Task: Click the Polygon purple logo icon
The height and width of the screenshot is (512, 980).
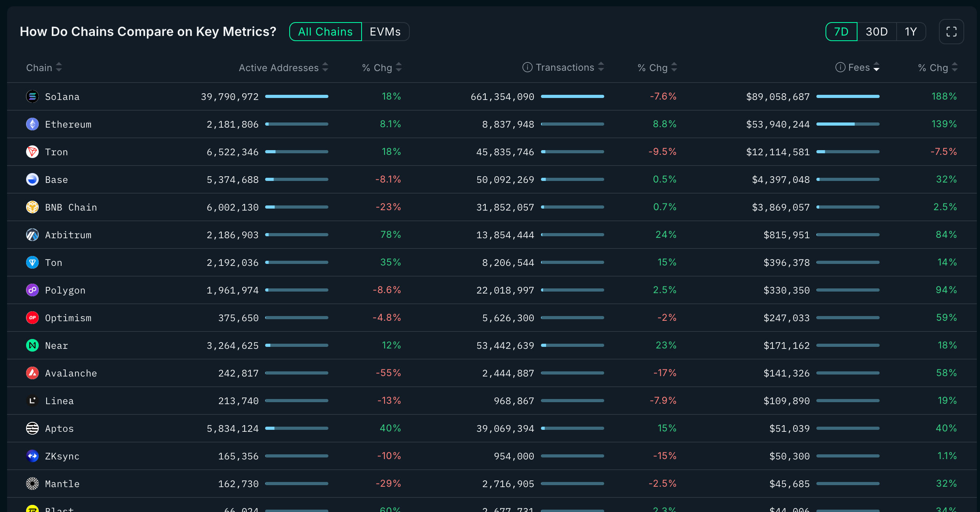Action: [32, 290]
